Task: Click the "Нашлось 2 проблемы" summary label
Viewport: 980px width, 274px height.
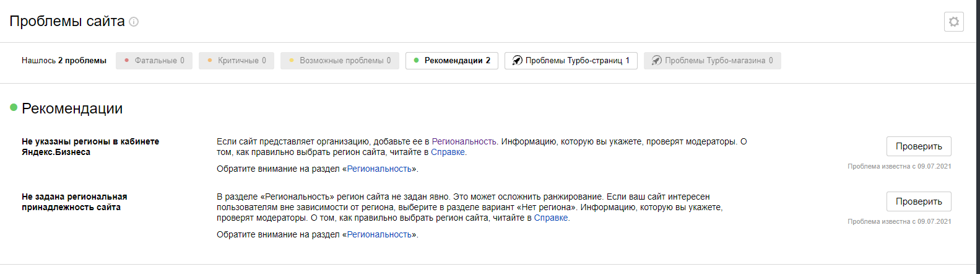Action: click(x=64, y=61)
